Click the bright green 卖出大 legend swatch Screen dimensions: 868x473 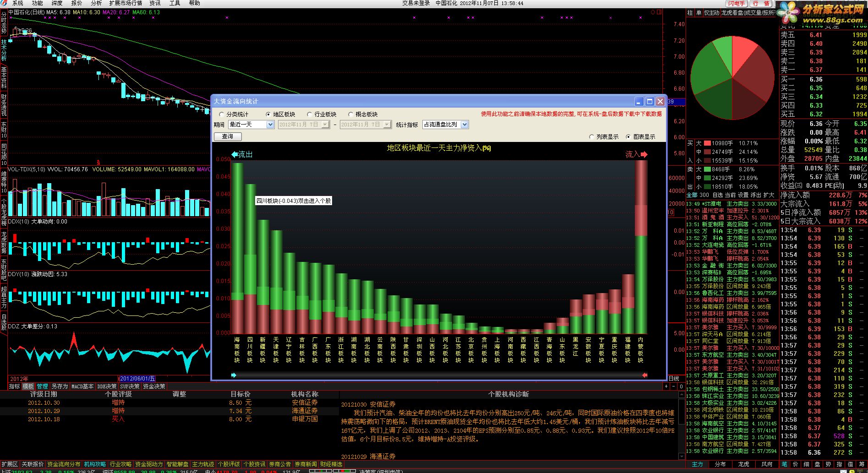click(x=707, y=169)
